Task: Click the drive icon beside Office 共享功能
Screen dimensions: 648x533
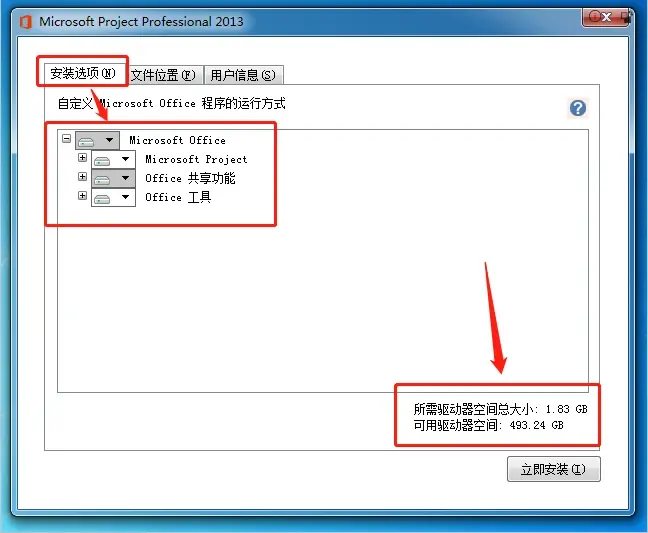Action: [x=102, y=180]
